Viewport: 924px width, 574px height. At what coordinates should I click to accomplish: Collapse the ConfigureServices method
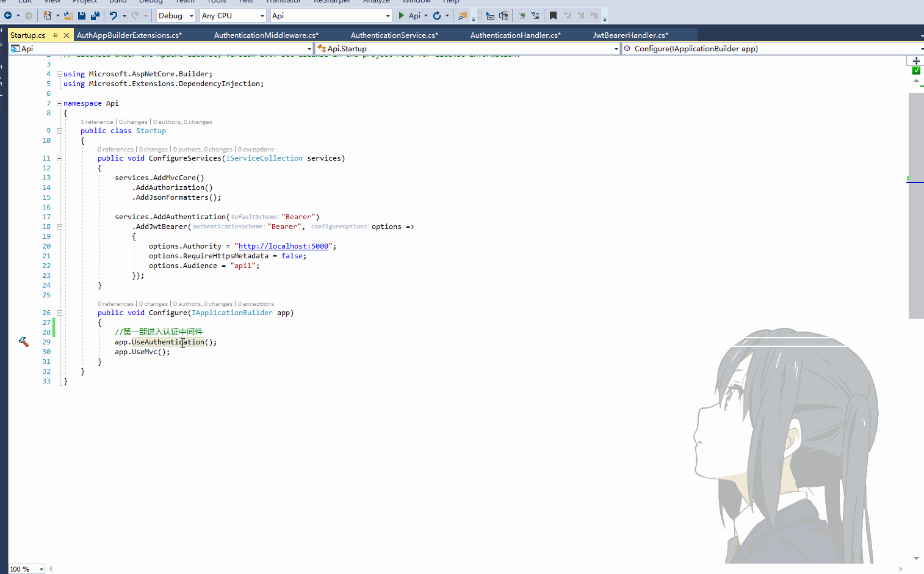59,158
